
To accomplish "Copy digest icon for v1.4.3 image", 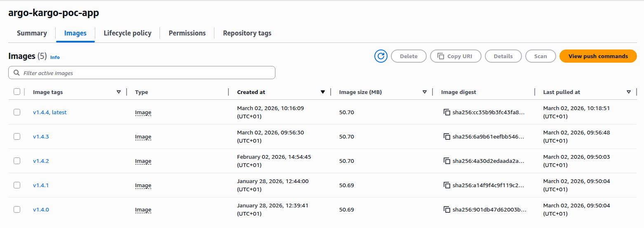I will pyautogui.click(x=447, y=136).
